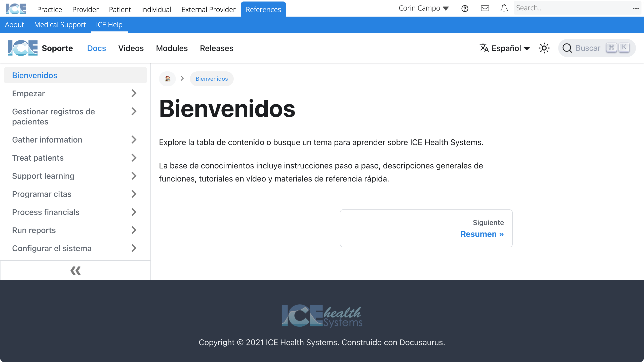644x362 pixels.
Task: Select Bienvenidos in the sidebar
Action: [75, 75]
